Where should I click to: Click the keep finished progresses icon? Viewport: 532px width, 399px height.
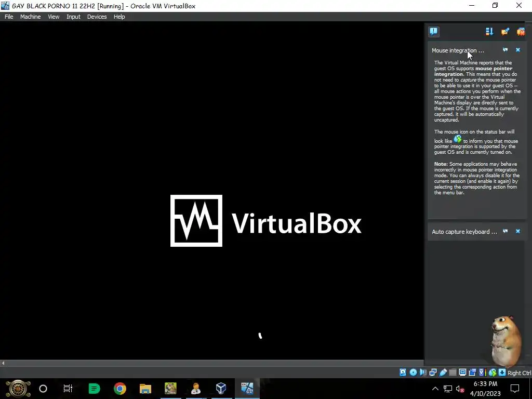point(505,32)
